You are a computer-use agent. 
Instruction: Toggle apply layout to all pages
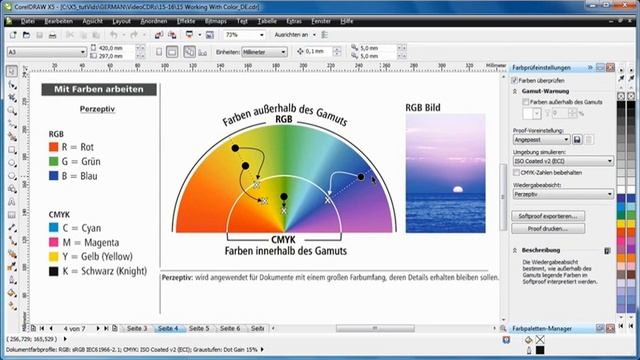(x=189, y=52)
